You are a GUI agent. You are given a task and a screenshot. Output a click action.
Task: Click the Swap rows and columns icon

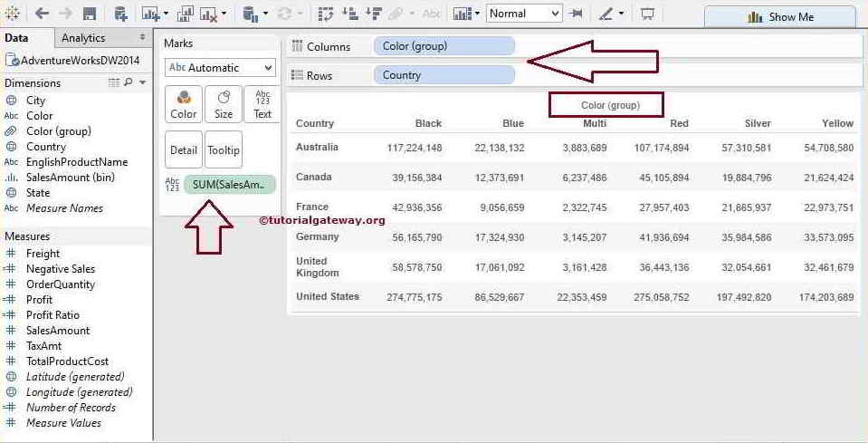pos(326,14)
